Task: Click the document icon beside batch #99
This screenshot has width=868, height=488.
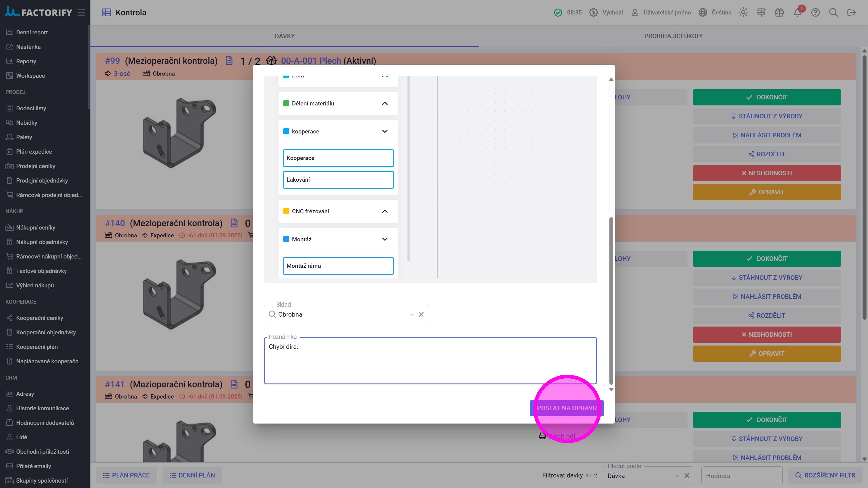Action: coord(229,61)
